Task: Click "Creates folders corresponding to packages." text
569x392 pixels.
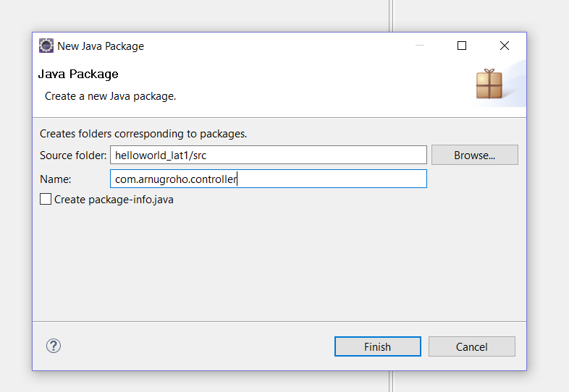Action: tap(143, 134)
